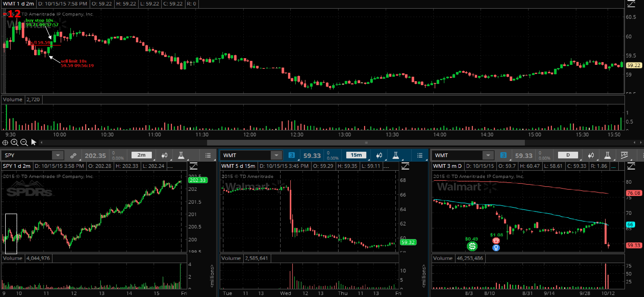Click the zoom out magnifier icon

pos(24,142)
